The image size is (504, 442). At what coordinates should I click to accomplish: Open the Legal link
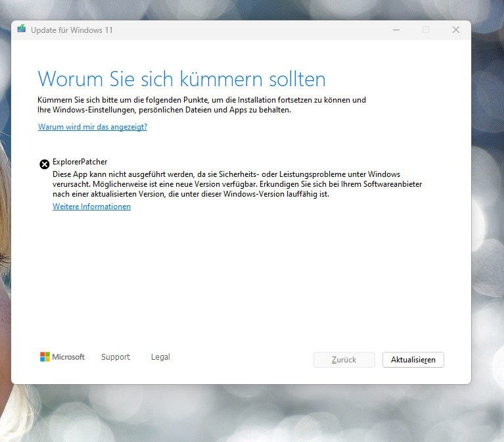(x=160, y=357)
